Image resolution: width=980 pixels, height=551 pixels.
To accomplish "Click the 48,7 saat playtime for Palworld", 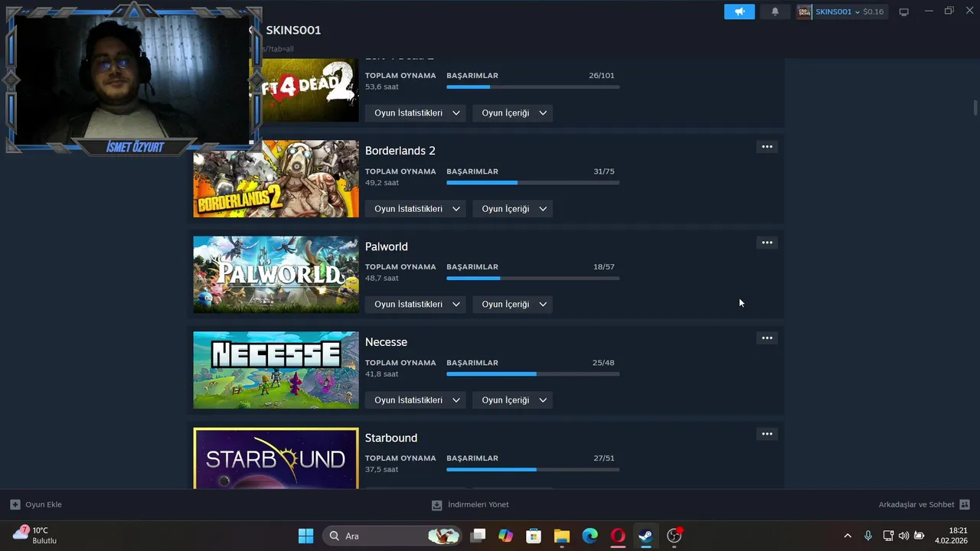I will tap(382, 279).
